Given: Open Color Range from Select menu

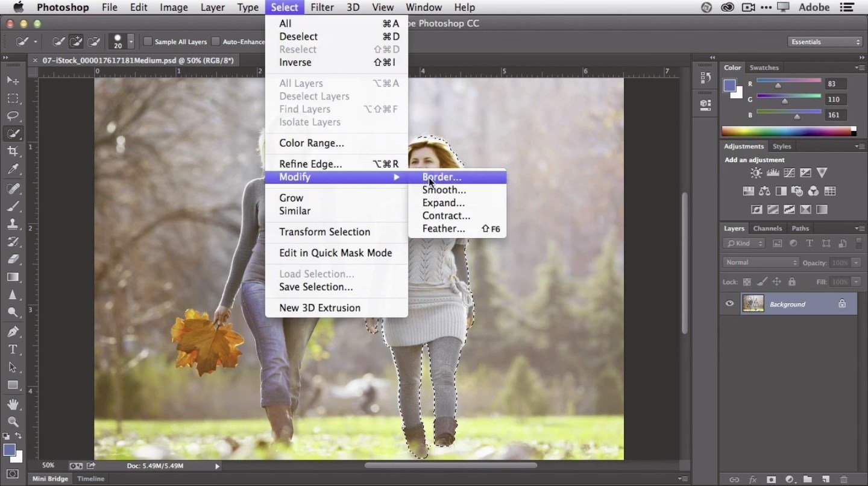Looking at the screenshot, I should click(311, 143).
